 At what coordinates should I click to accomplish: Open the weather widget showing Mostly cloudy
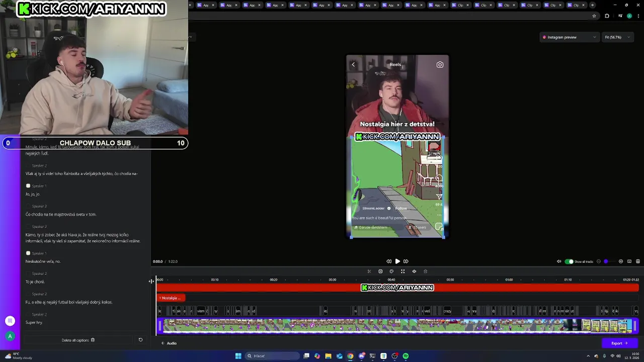click(19, 356)
